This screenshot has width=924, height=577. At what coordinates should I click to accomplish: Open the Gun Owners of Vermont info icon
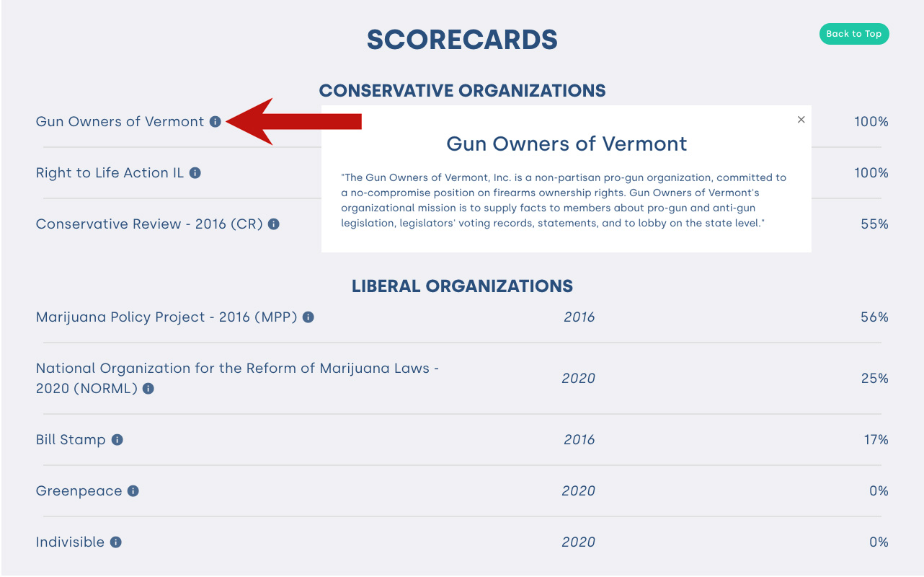[215, 122]
